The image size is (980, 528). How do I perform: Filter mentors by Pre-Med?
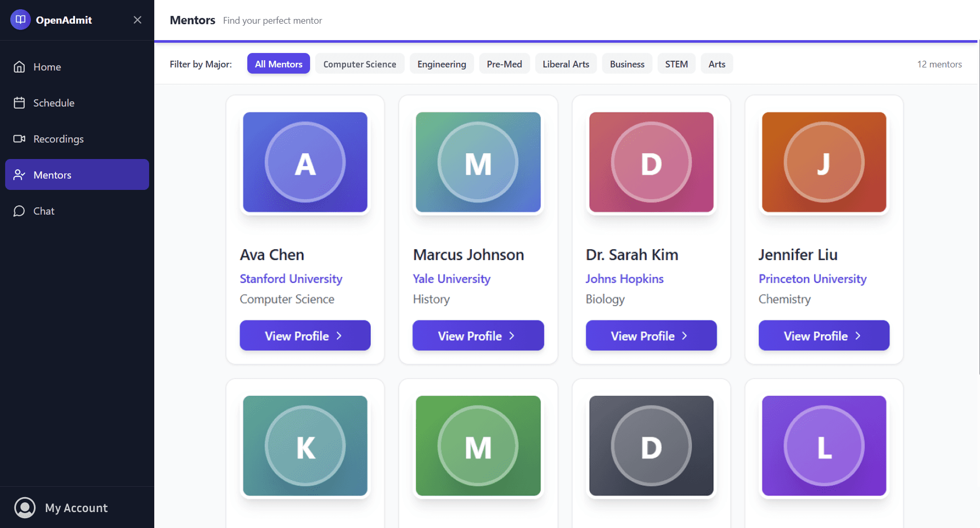pos(504,64)
